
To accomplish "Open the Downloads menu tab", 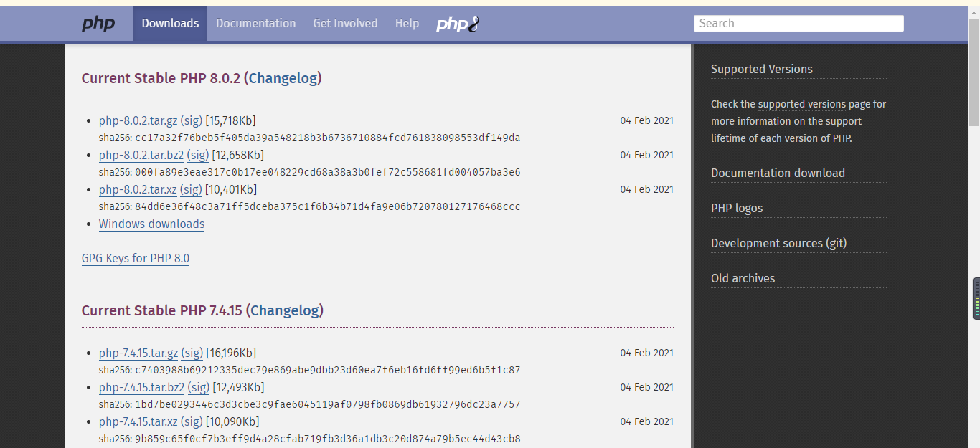I will pyautogui.click(x=170, y=24).
